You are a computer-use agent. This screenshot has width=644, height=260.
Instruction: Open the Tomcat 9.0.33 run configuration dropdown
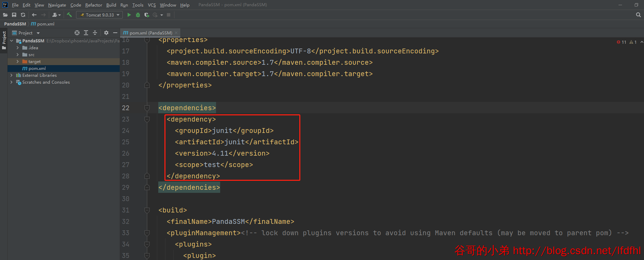point(99,15)
